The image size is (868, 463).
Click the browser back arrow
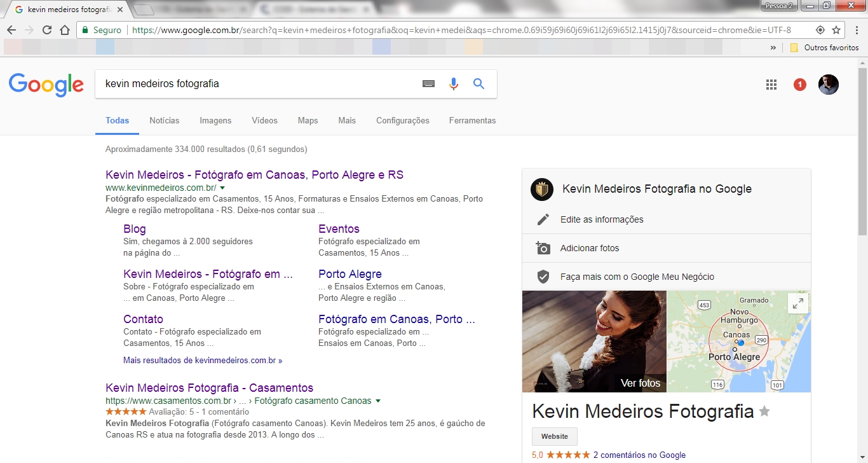click(11, 30)
